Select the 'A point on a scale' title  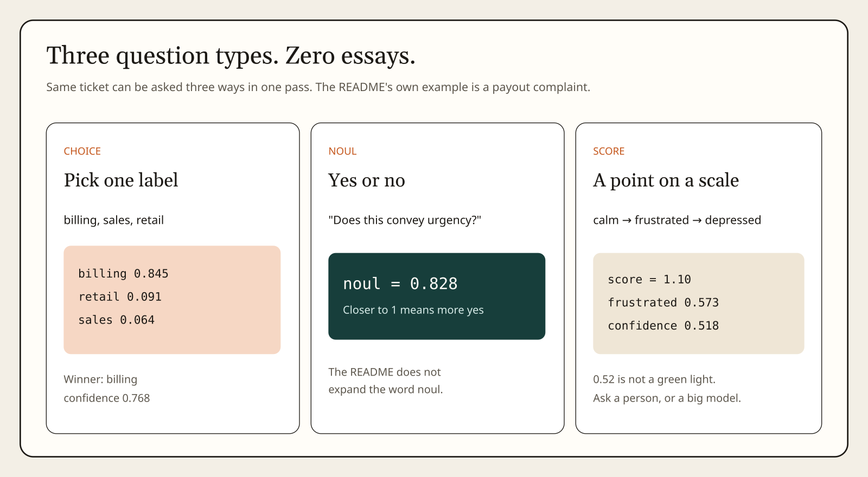coord(666,180)
